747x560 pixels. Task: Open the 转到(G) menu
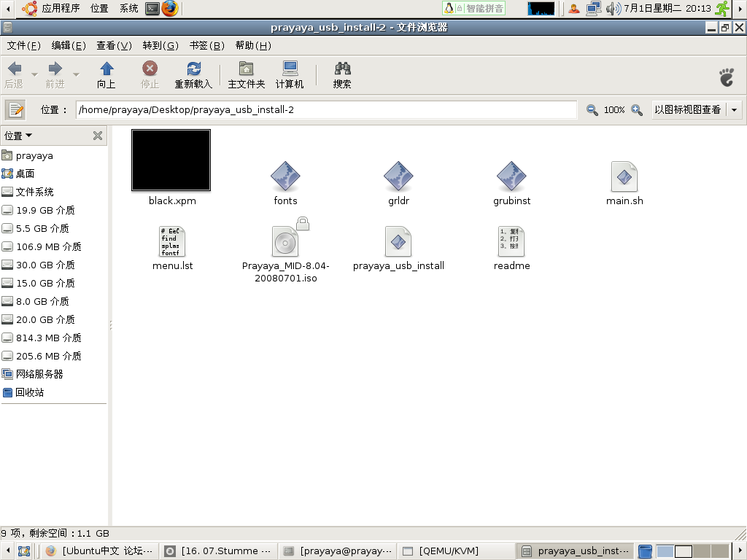pos(160,45)
